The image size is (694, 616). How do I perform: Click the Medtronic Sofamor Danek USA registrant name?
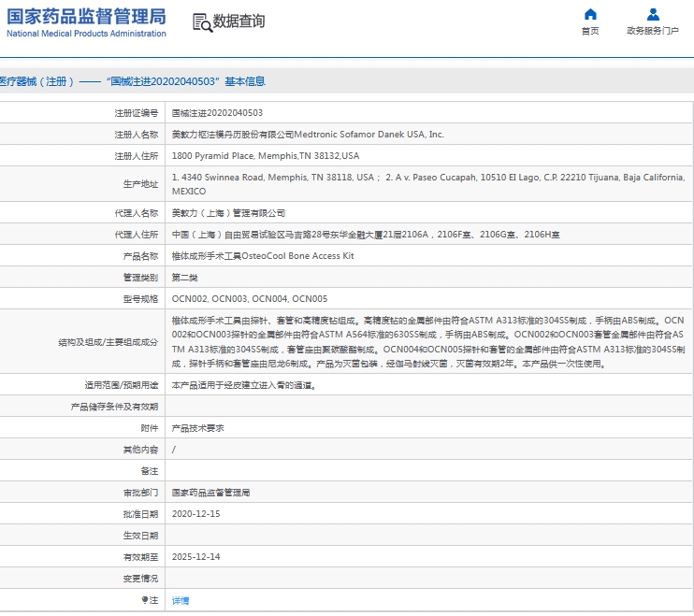point(308,135)
